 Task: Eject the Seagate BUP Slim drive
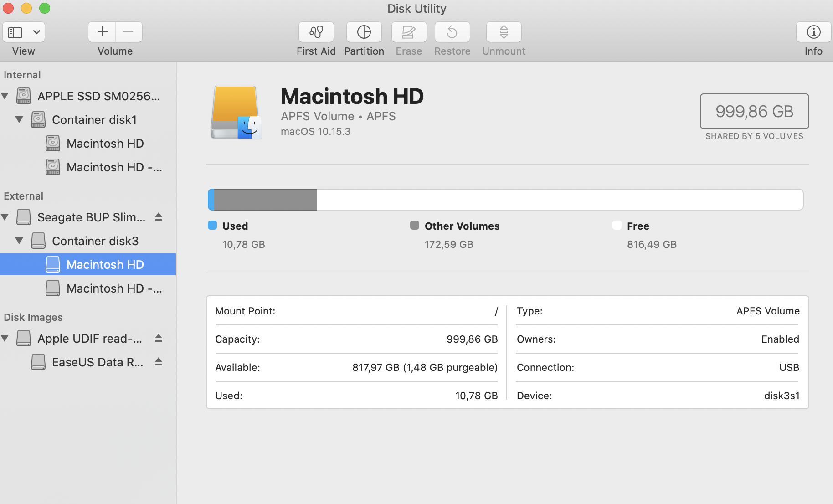pyautogui.click(x=158, y=217)
